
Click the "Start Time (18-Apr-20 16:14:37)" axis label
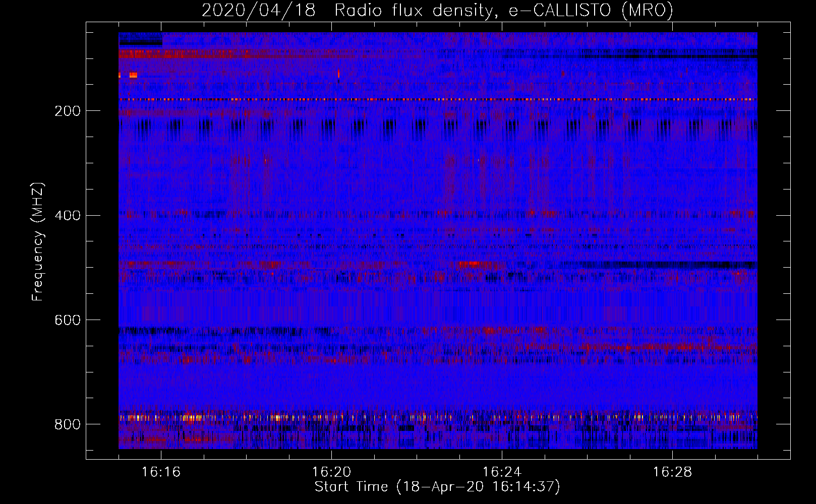(437, 487)
